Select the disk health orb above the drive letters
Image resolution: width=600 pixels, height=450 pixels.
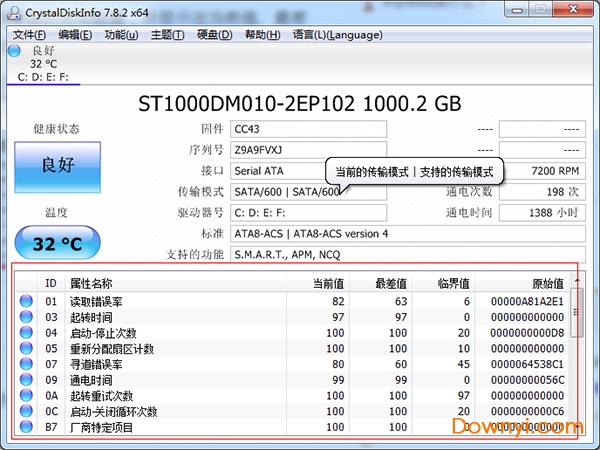(x=15, y=50)
